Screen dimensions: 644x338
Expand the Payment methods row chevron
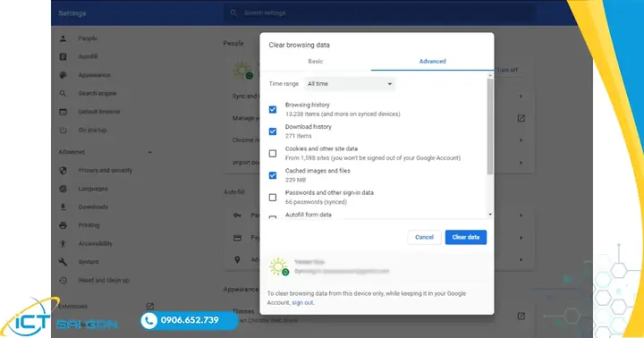tap(521, 238)
